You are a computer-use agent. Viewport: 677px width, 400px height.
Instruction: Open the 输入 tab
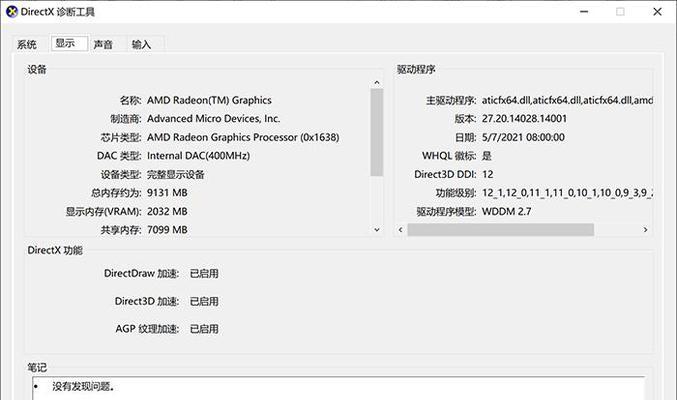coord(142,44)
